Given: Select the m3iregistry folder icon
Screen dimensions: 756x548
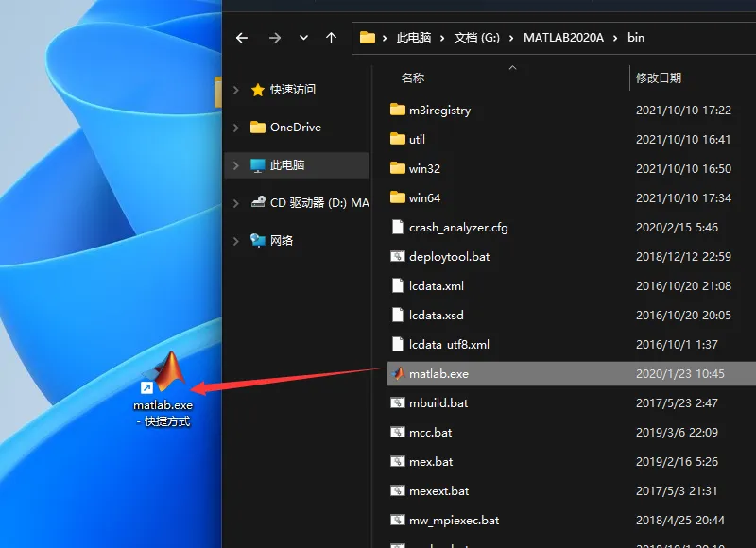Looking at the screenshot, I should click(397, 110).
